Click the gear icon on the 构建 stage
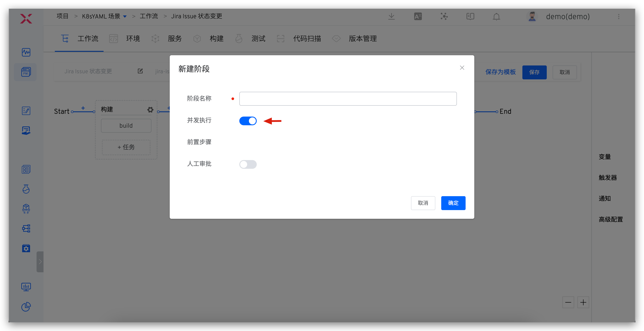The height and width of the screenshot is (331, 644). click(x=150, y=109)
